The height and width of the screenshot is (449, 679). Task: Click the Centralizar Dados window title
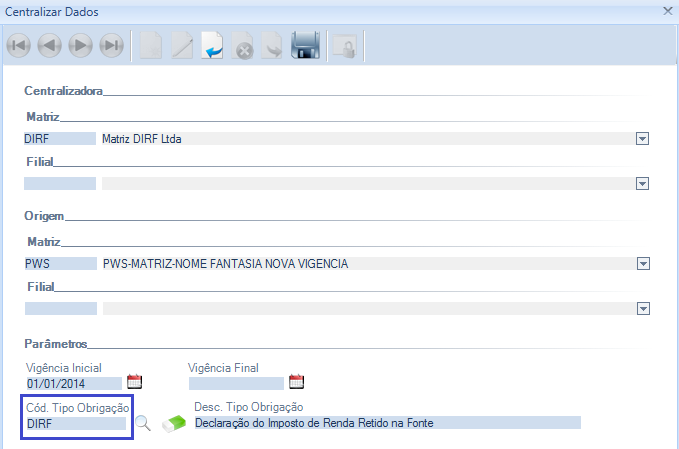point(52,12)
